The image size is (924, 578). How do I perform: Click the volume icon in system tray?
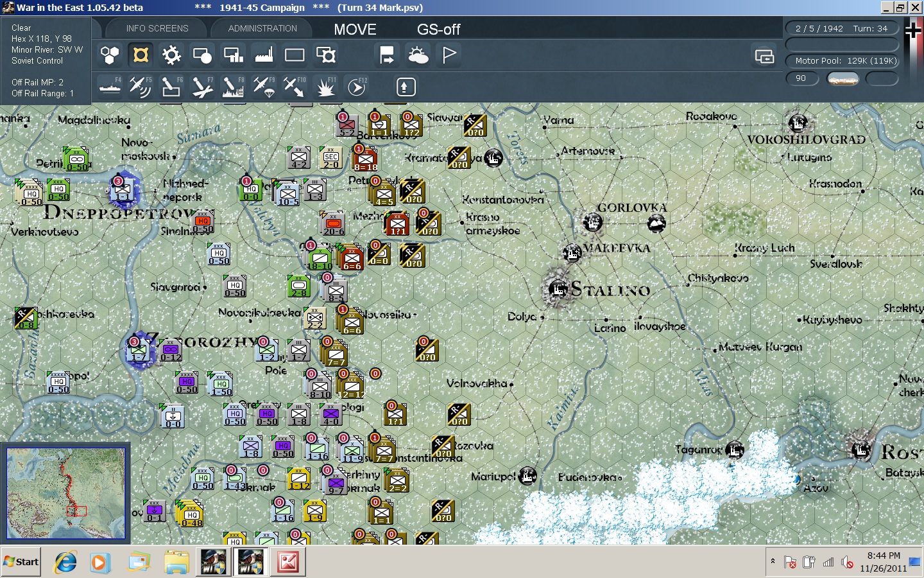tap(847, 563)
